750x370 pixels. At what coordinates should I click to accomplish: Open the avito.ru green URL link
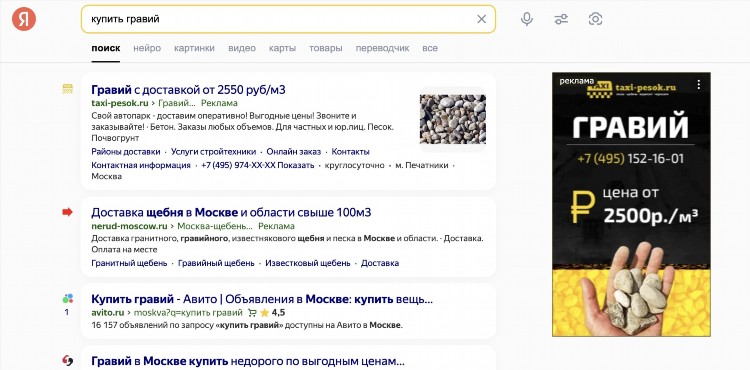pyautogui.click(x=108, y=313)
